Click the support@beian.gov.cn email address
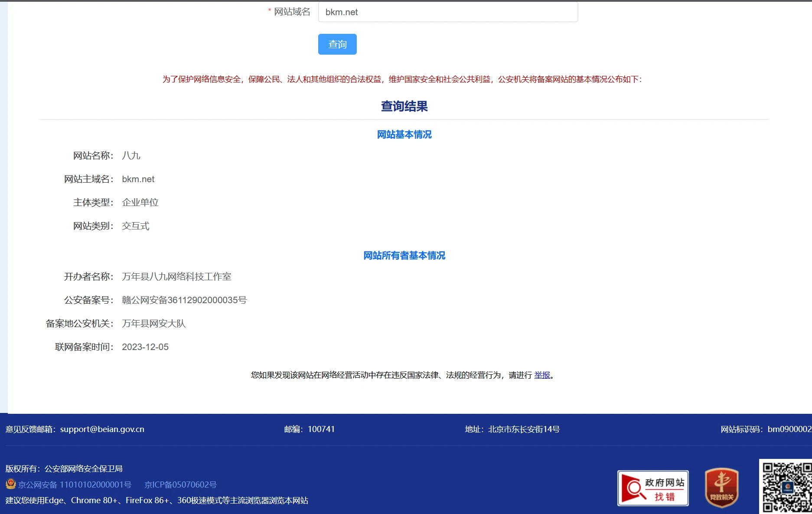This screenshot has width=812, height=514. 102,429
